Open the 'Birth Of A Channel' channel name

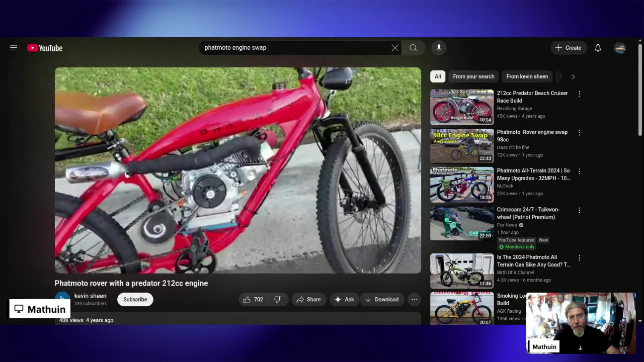pos(516,273)
